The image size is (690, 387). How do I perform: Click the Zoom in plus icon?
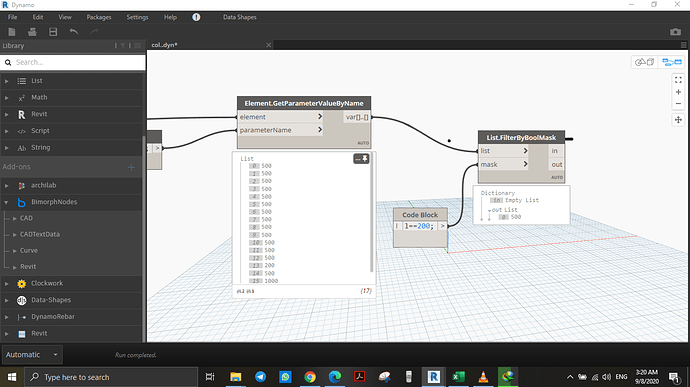pos(678,92)
